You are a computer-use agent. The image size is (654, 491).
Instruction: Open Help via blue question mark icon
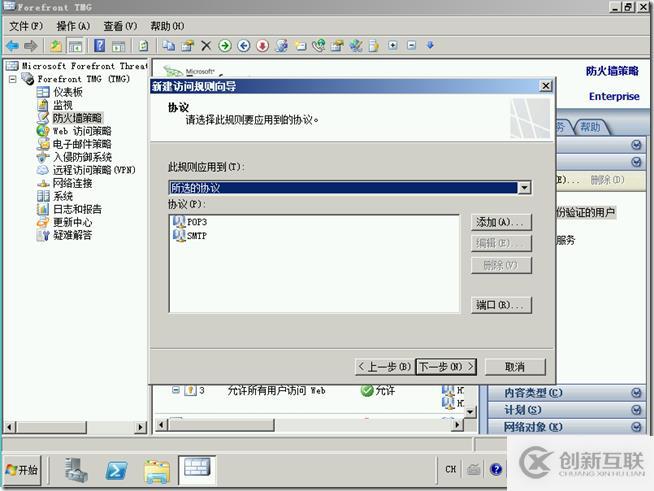tap(100, 45)
